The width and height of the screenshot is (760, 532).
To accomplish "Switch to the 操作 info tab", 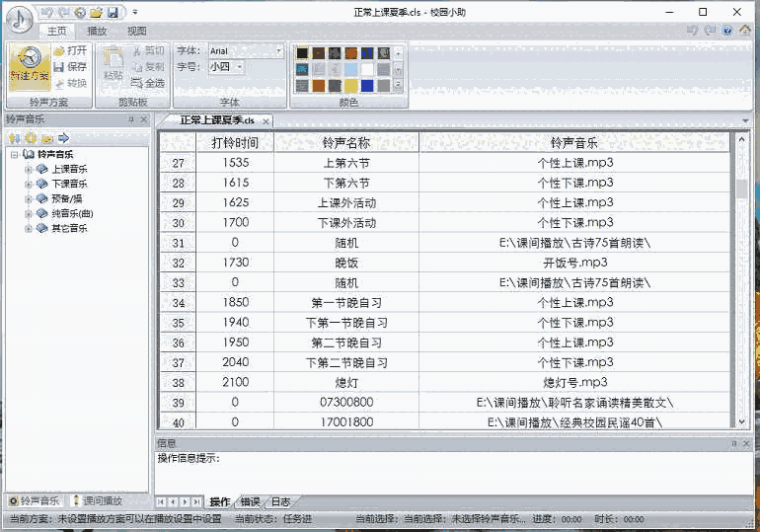I will pos(219,502).
